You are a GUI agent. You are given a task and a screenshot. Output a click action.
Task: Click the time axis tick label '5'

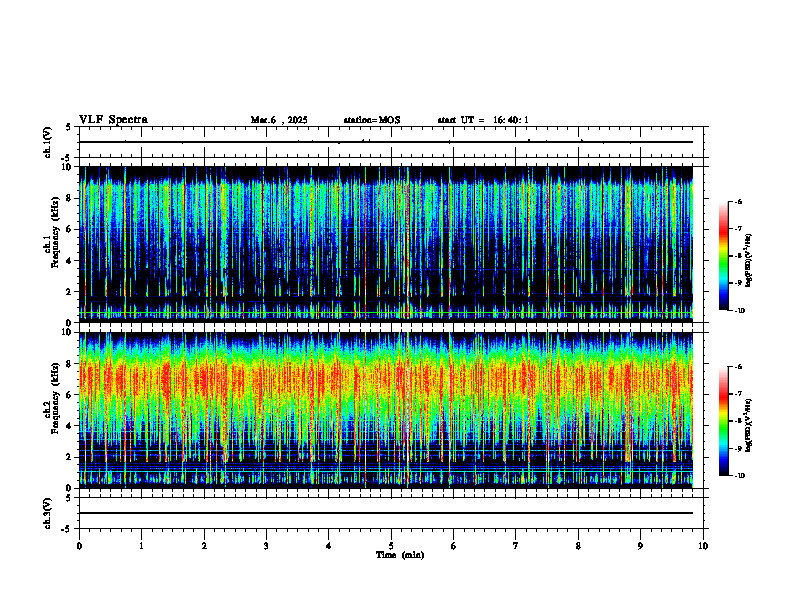point(391,546)
